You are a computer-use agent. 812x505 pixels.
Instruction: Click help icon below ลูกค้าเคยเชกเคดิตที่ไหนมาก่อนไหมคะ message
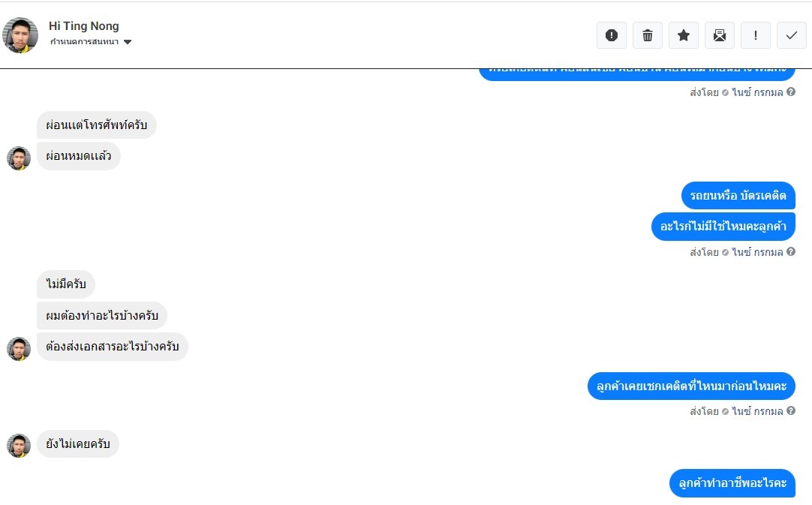pyautogui.click(x=791, y=411)
